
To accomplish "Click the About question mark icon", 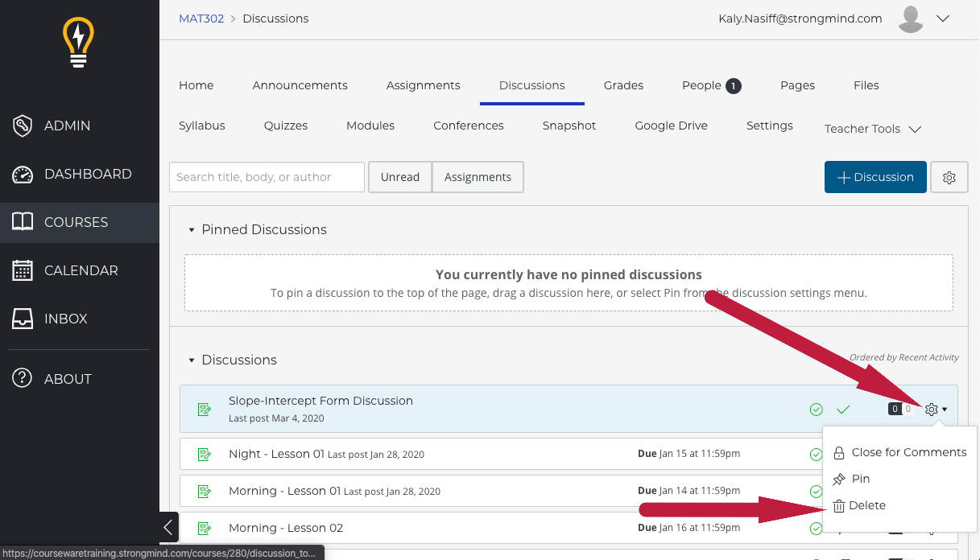I will coord(23,378).
